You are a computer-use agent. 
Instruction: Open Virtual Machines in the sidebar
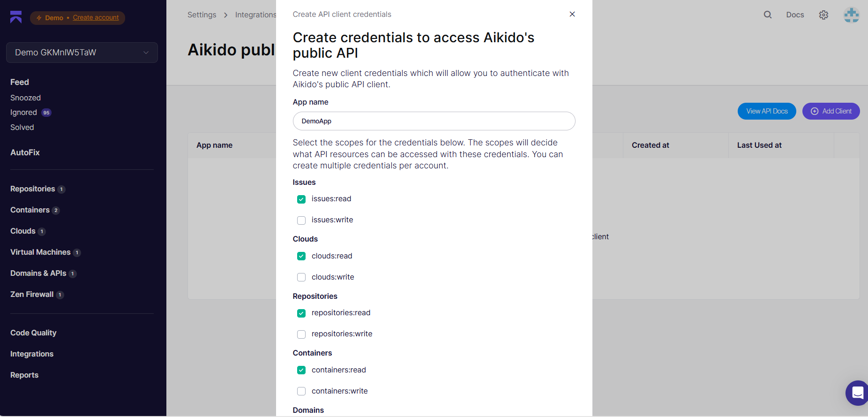40,252
